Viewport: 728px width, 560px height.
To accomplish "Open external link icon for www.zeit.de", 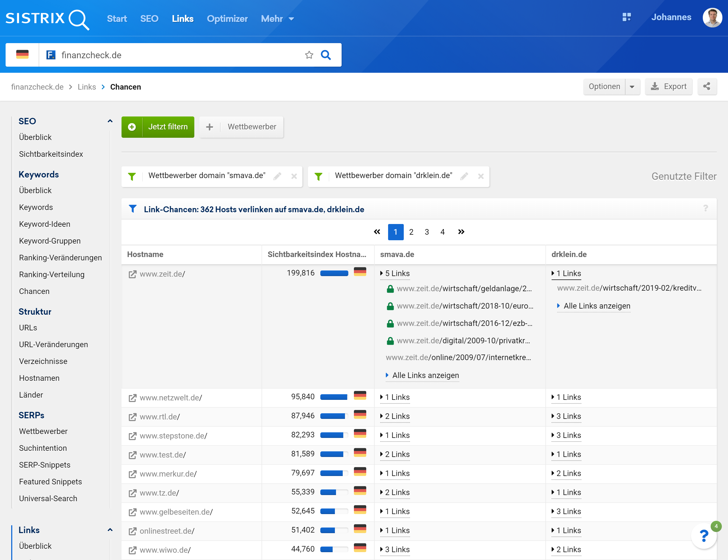I will 132,274.
